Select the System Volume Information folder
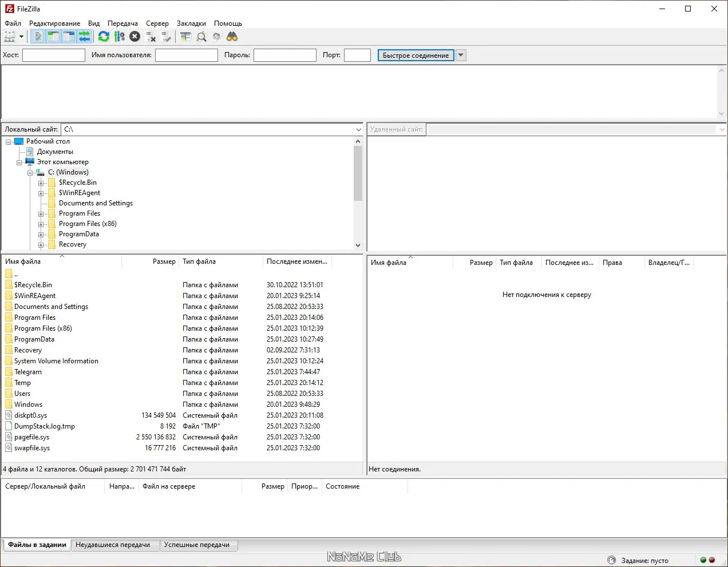 point(56,361)
